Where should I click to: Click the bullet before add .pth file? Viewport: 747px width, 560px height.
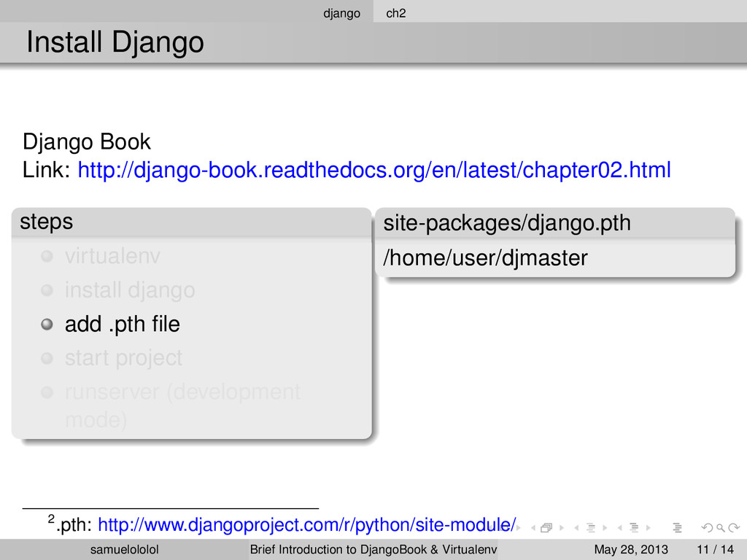pos(47,324)
